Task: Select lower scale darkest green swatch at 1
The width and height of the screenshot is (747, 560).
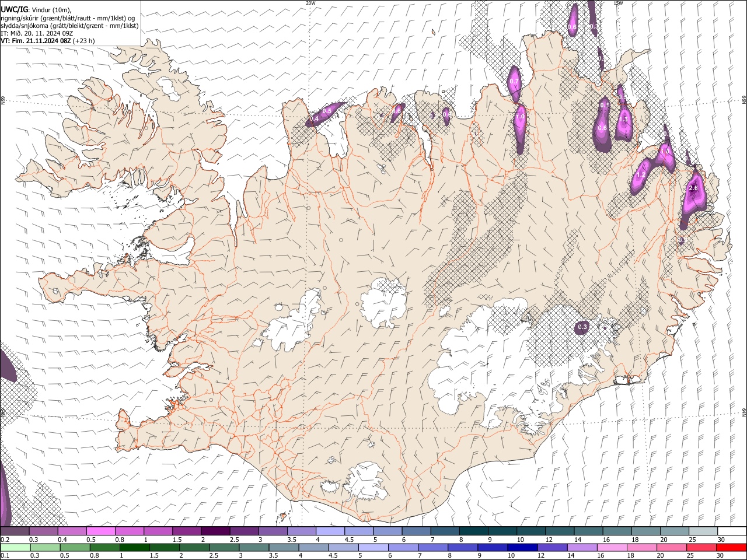Action: tap(134, 547)
